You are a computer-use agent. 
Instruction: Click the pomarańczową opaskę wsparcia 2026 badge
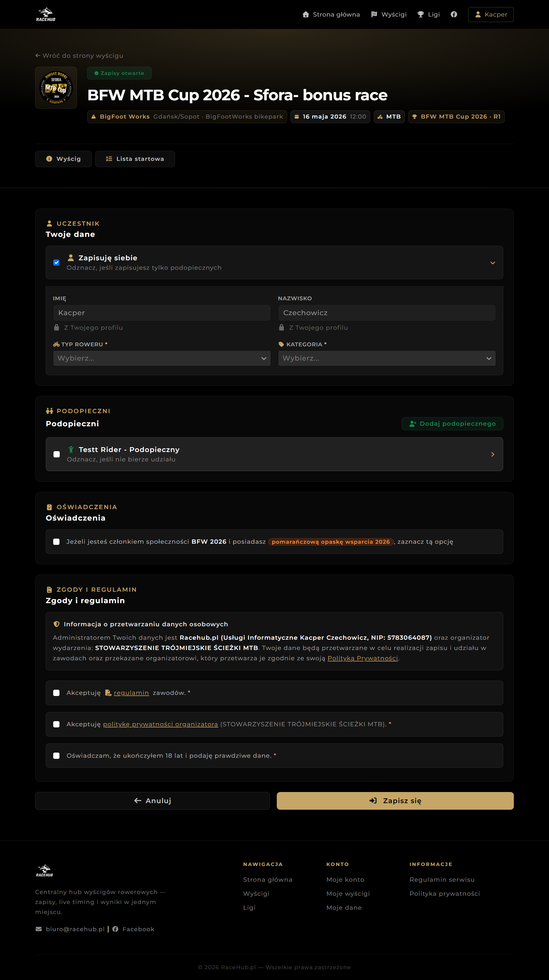331,542
